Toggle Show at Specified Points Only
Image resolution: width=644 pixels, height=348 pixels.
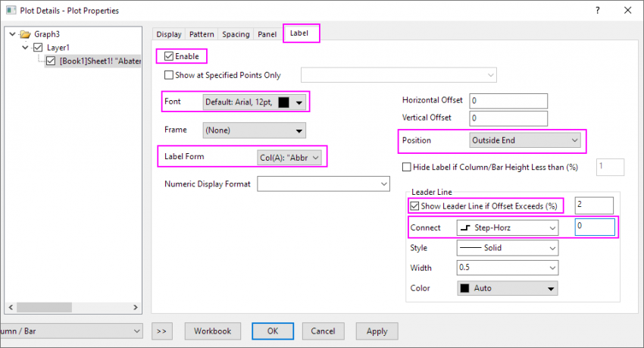[x=169, y=75]
